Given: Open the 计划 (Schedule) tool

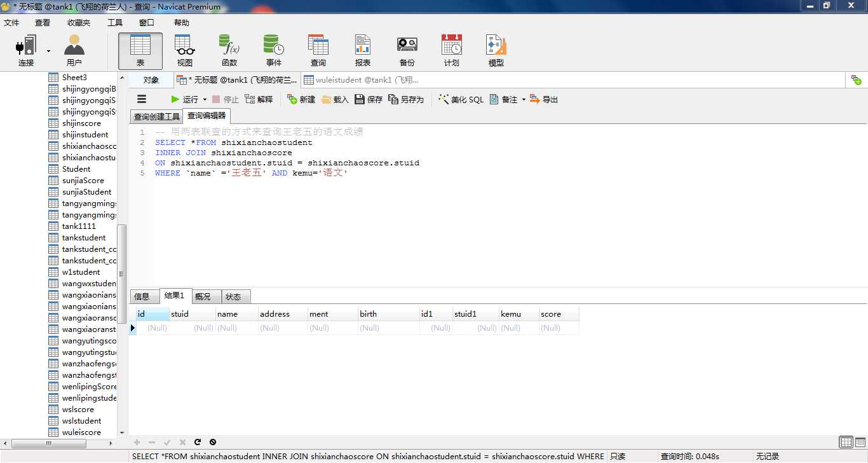Looking at the screenshot, I should pos(452,51).
